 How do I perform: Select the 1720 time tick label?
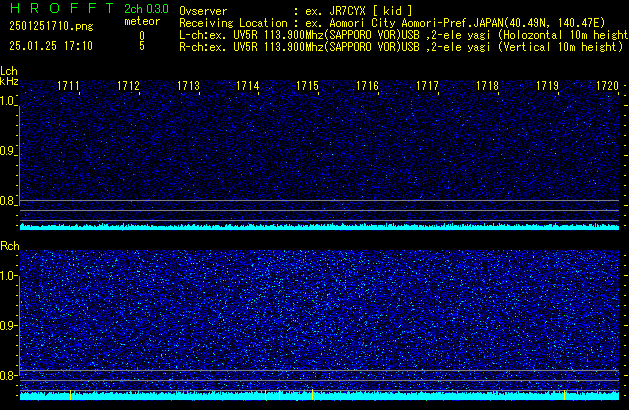coord(607,86)
